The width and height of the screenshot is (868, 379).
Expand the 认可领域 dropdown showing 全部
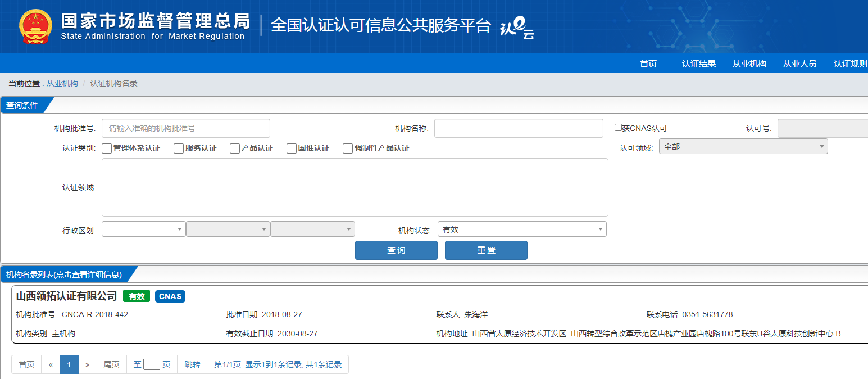pyautogui.click(x=743, y=147)
